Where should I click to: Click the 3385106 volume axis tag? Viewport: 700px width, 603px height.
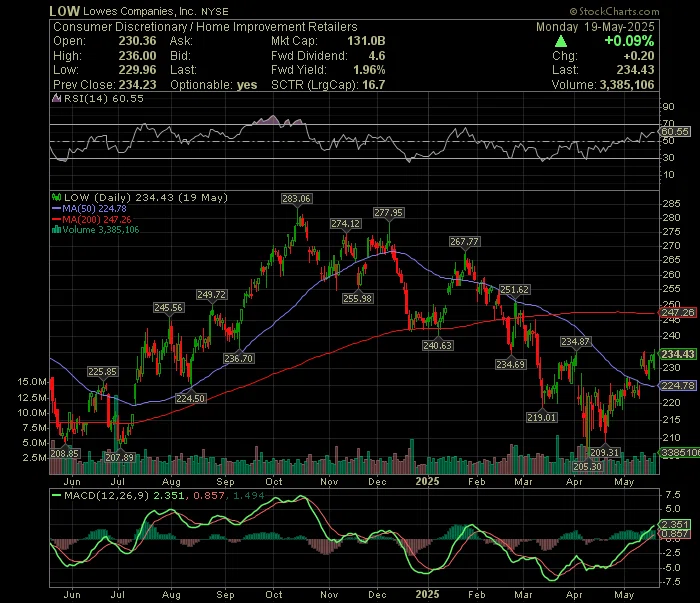679,453
